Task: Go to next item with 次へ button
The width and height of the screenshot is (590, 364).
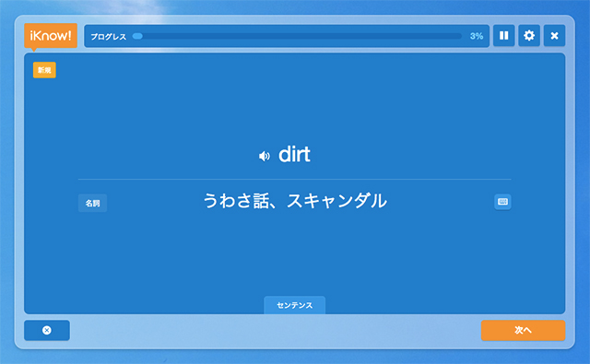Action: point(523,330)
